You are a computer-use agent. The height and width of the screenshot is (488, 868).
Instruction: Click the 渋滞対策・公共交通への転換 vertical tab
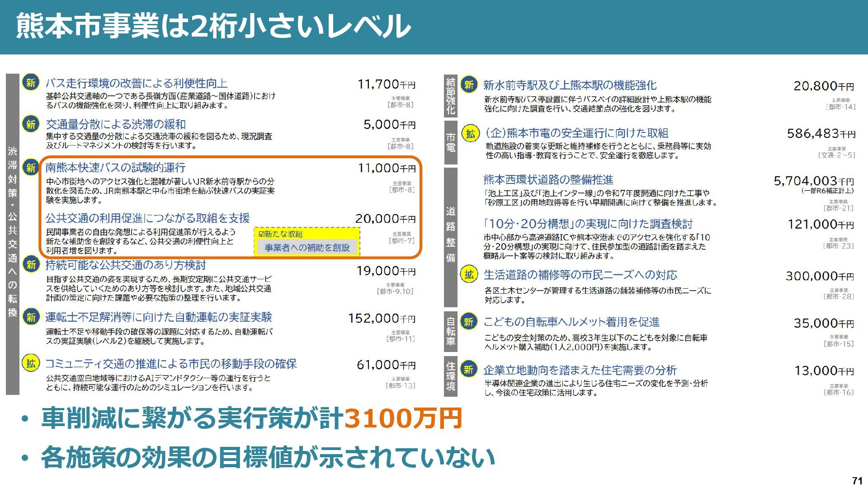coord(13,233)
